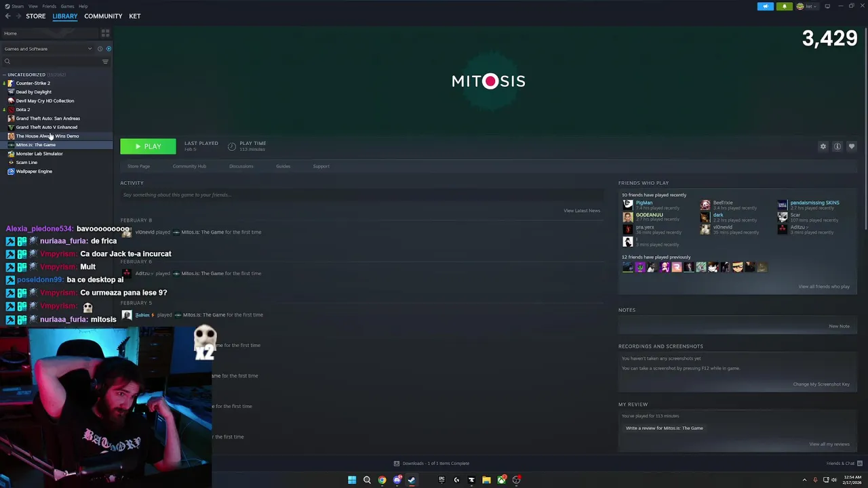
Task: Select Dota 2 icon in the library list
Action: pyautogui.click(x=11, y=109)
